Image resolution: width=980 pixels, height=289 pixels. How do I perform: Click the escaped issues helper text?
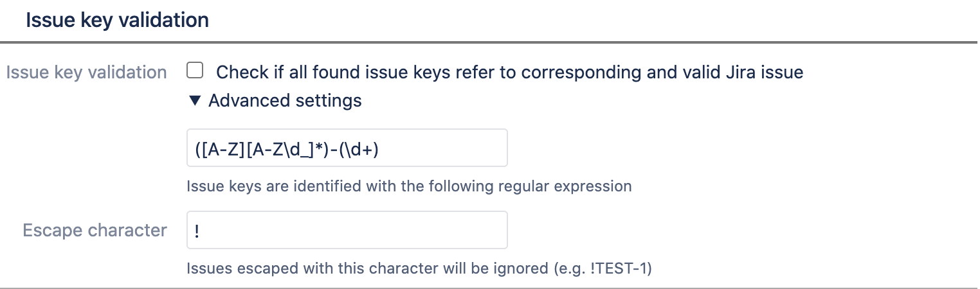pyautogui.click(x=419, y=268)
